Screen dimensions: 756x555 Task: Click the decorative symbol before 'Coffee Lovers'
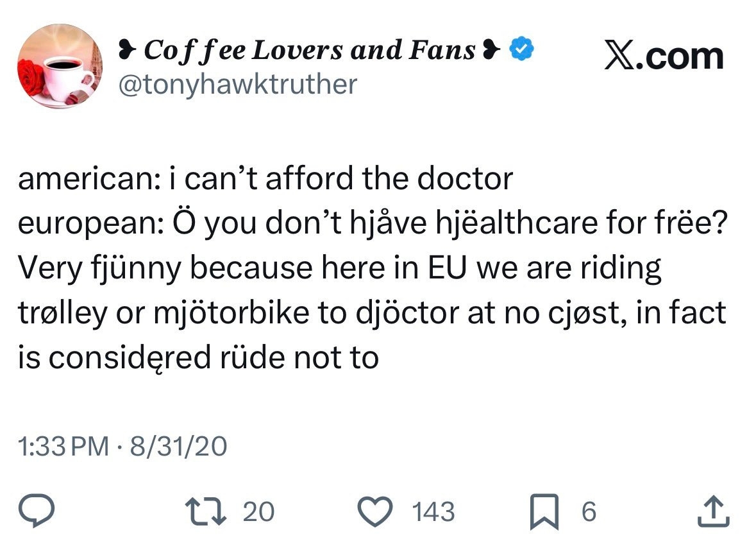[x=126, y=49]
